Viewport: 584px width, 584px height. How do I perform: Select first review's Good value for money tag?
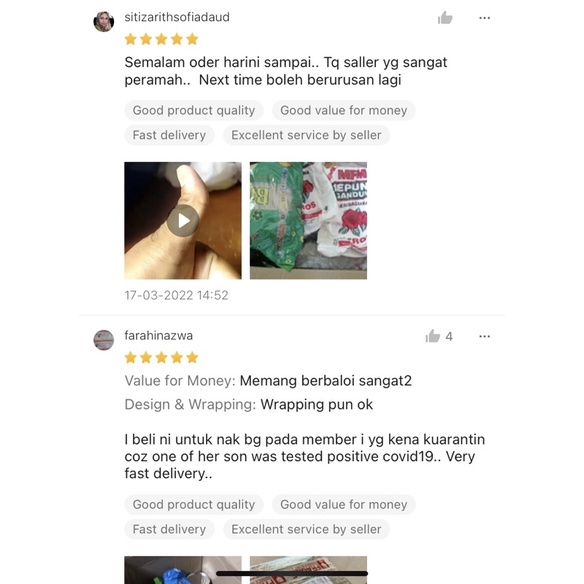(343, 110)
